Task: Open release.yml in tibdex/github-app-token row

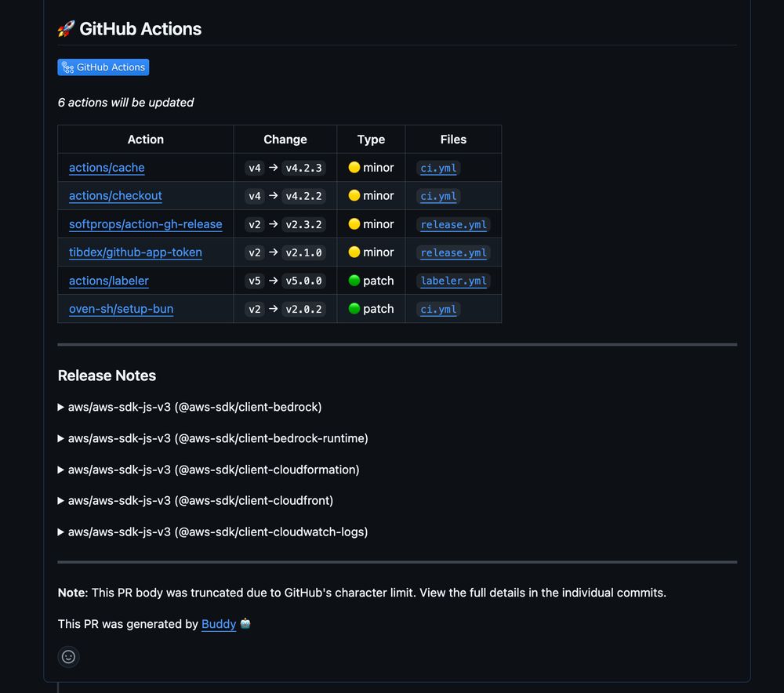Action: [x=453, y=252]
